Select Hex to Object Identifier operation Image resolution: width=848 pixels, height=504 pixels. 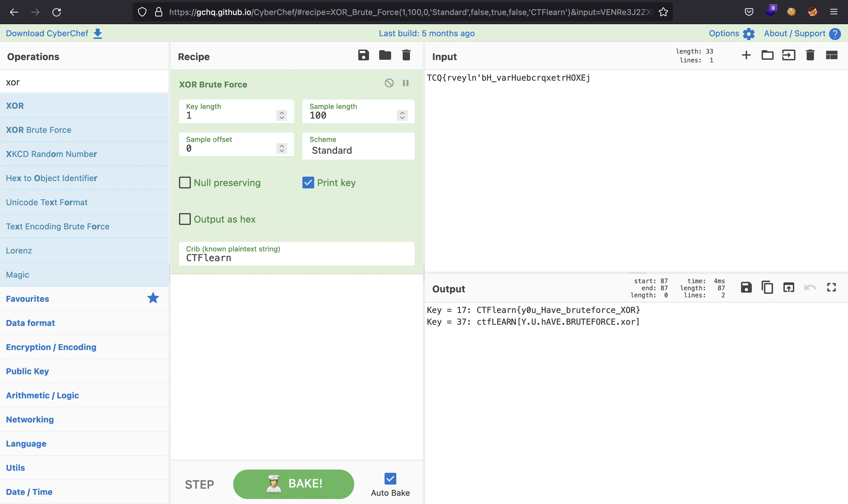pos(84,178)
